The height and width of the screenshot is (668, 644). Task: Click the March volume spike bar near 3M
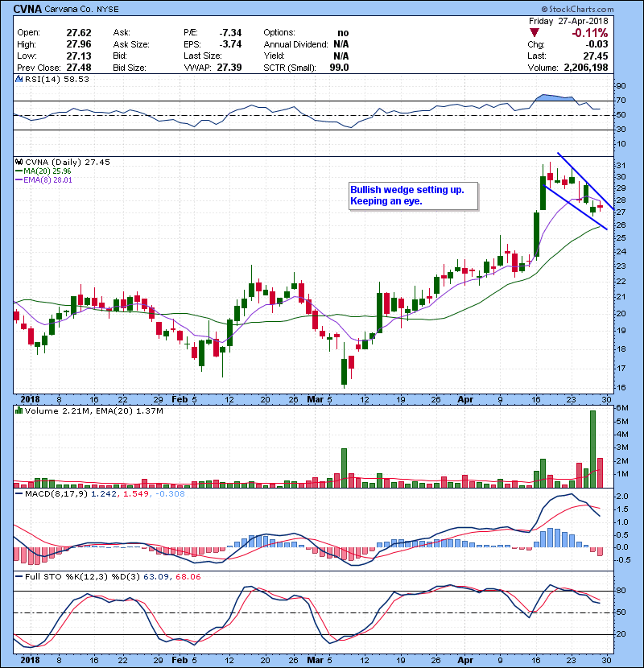344,468
